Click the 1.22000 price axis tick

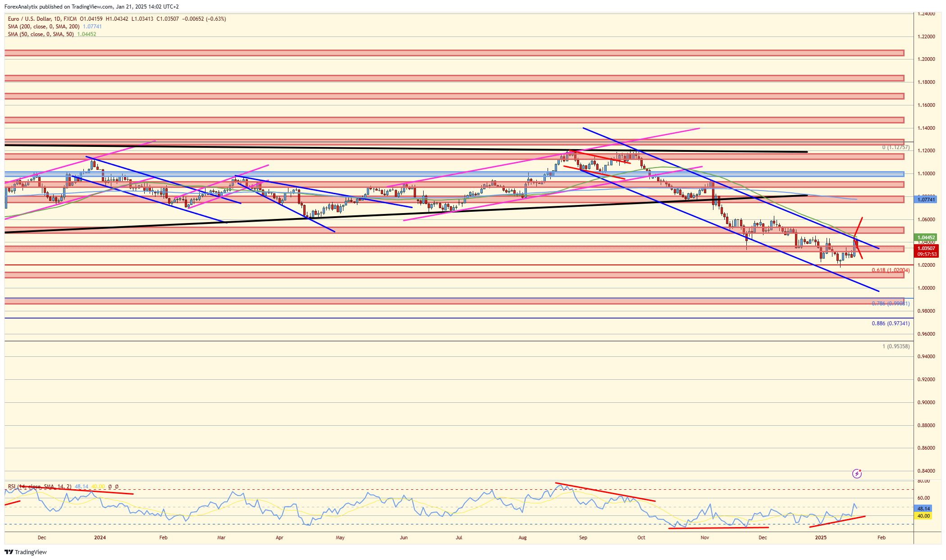tap(926, 36)
